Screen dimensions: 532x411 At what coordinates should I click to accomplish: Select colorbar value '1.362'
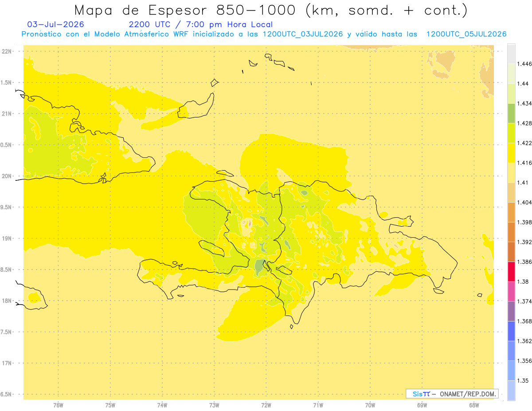click(524, 341)
